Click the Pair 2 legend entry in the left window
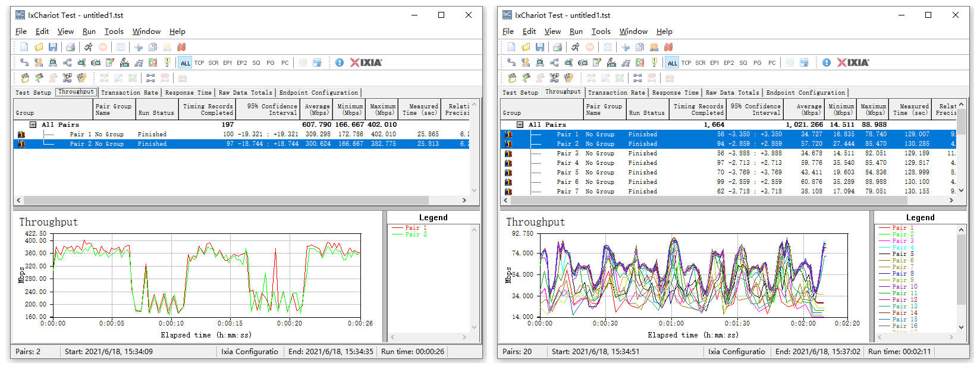Image resolution: width=980 pixels, height=369 pixels. click(410, 234)
